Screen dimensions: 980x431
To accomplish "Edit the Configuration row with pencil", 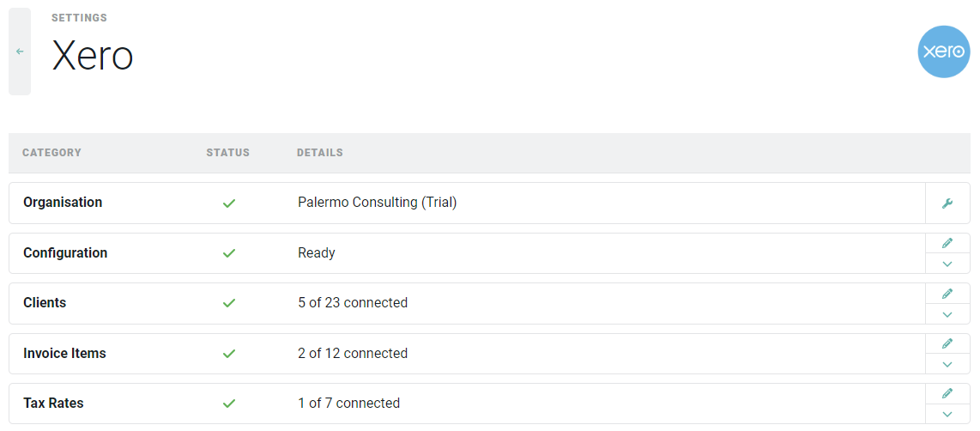I will (947, 243).
